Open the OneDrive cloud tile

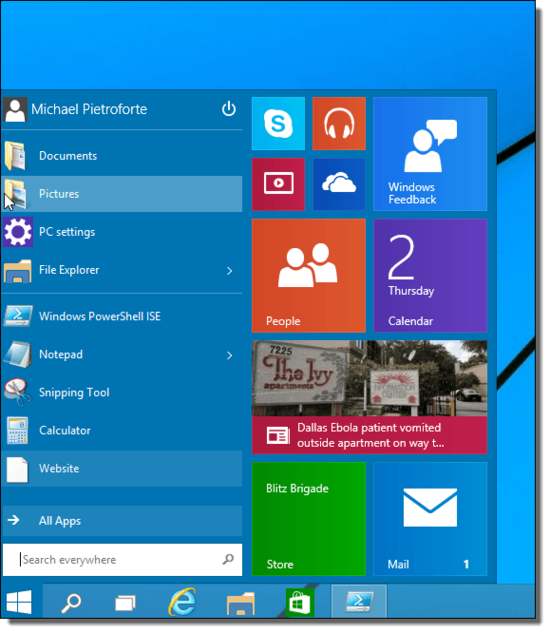coord(339,184)
